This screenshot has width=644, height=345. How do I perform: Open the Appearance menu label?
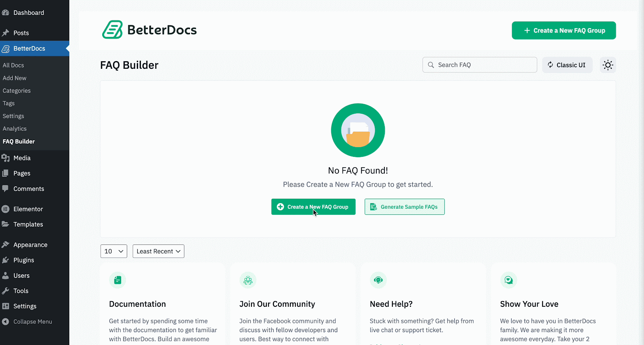(x=31, y=245)
